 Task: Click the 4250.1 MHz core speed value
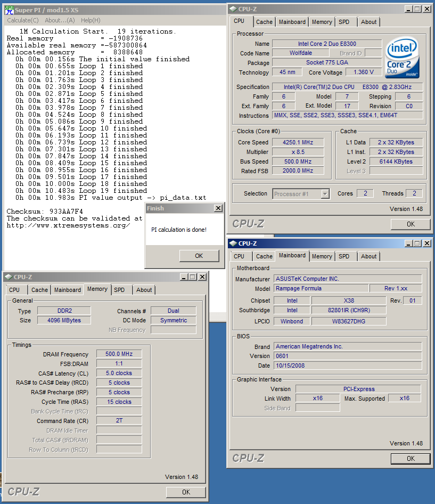pos(298,142)
